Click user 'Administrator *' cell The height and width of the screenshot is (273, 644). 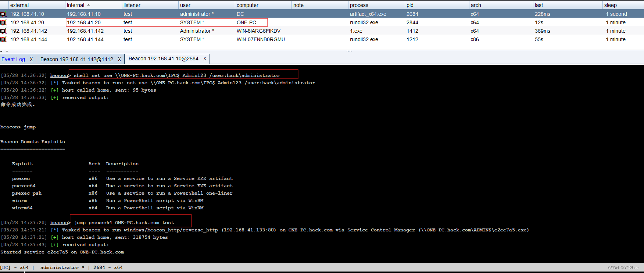[197, 31]
